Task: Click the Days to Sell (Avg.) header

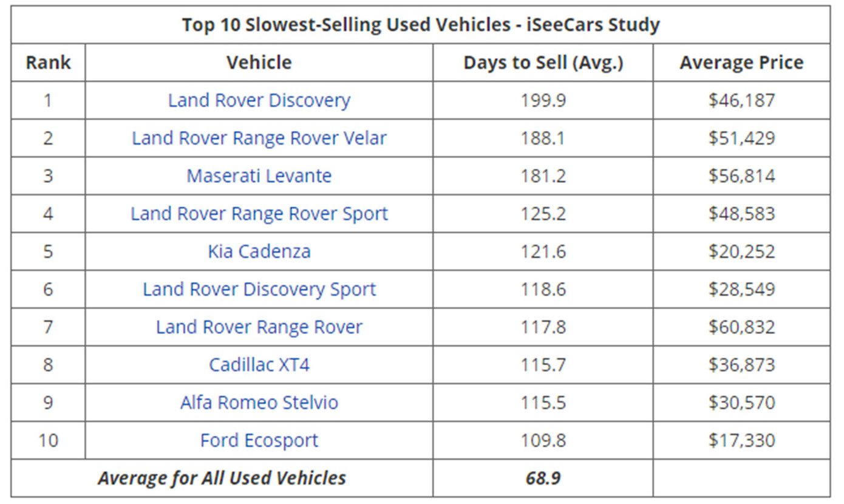Action: click(543, 63)
